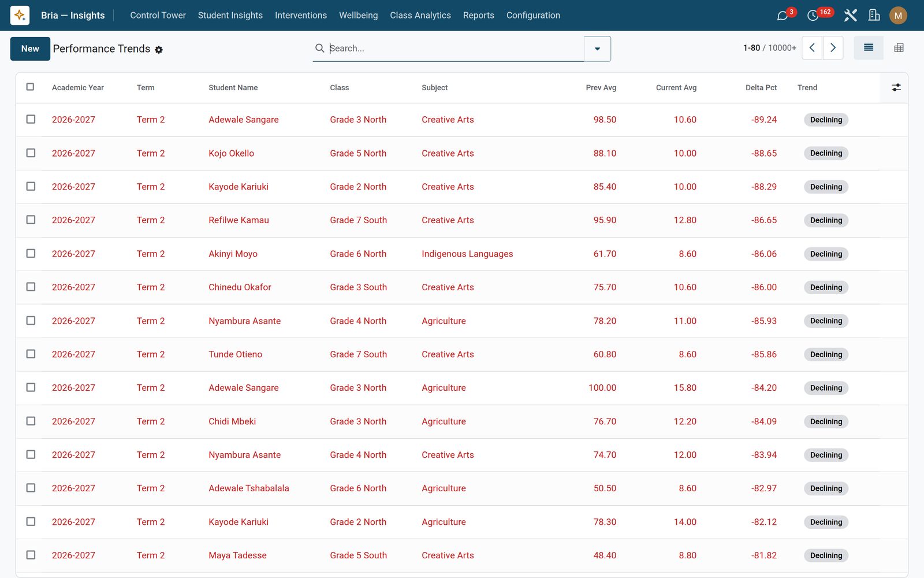
Task: Open the column settings adjust icon
Action: pyautogui.click(x=896, y=87)
